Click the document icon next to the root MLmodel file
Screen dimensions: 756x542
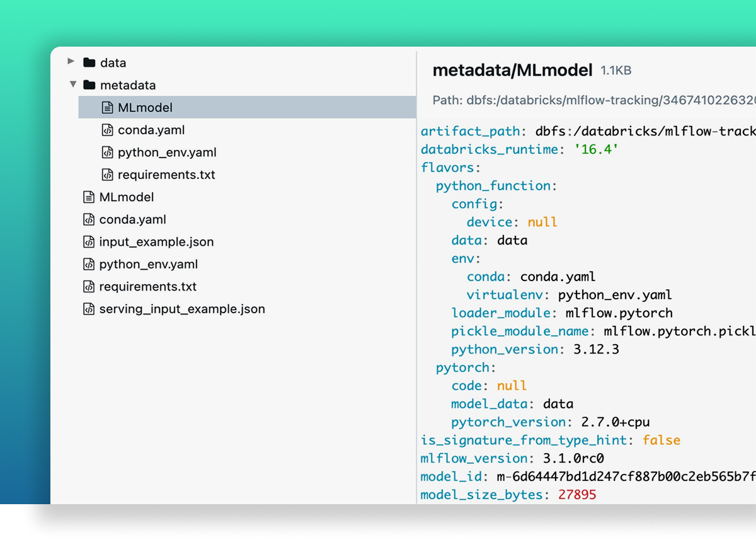88,197
